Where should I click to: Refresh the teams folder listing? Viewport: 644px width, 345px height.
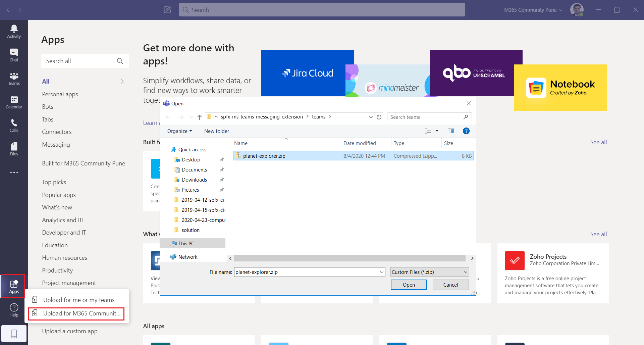379,117
